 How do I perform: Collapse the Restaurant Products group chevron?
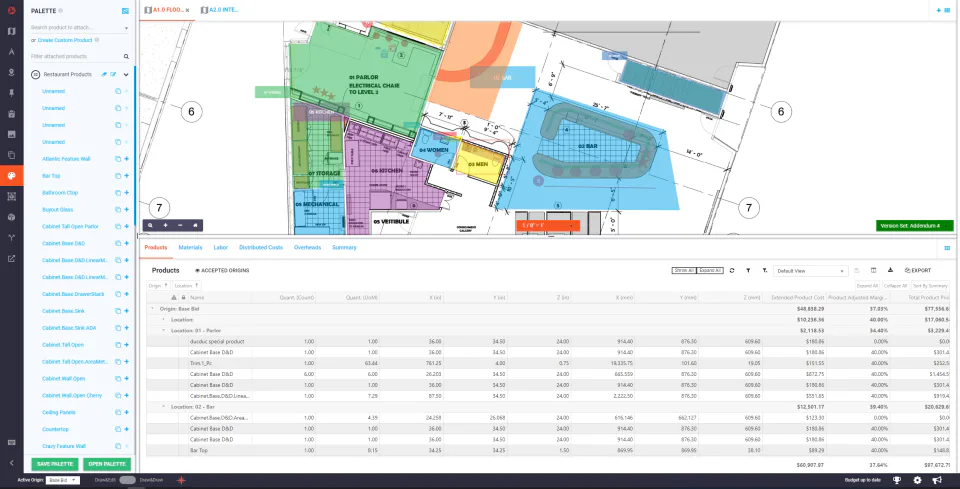(x=126, y=74)
